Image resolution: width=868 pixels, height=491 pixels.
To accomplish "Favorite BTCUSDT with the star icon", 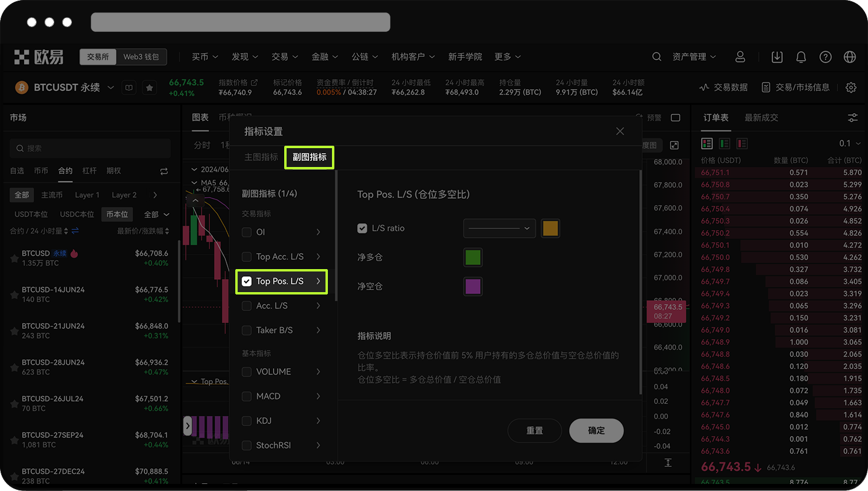I will [149, 87].
